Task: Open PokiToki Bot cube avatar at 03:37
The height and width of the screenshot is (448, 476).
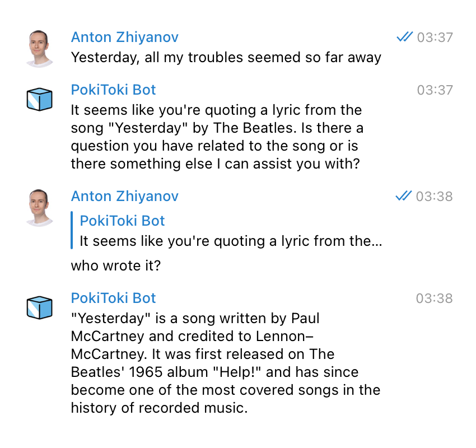Action: pos(39,99)
